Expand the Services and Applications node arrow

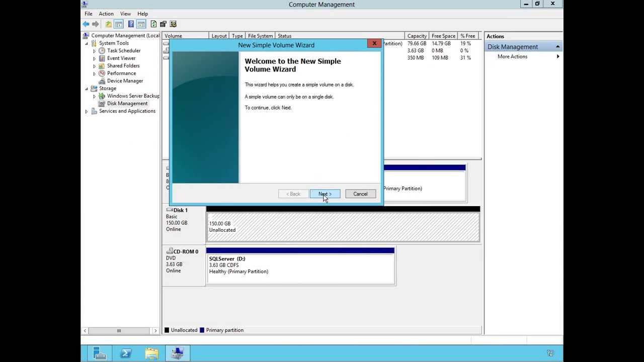coord(87,111)
